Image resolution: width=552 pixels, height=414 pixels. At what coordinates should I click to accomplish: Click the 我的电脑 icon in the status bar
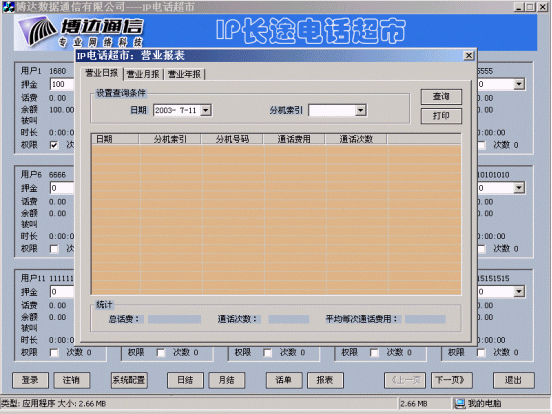click(x=459, y=403)
